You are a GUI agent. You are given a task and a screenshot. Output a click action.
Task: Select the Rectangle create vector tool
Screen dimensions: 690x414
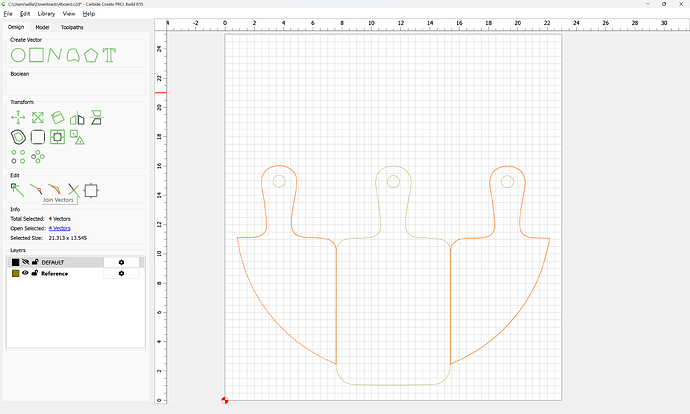coord(37,55)
